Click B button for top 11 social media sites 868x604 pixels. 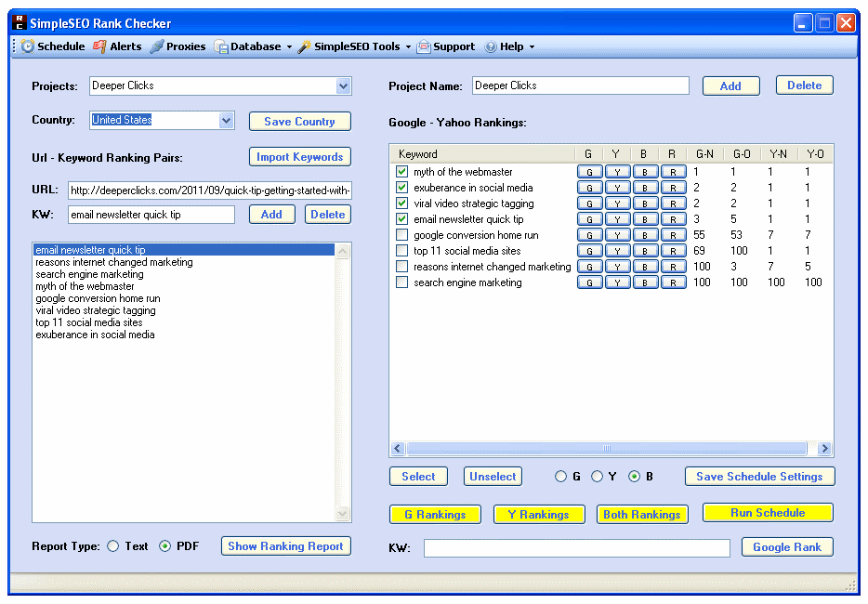[645, 251]
